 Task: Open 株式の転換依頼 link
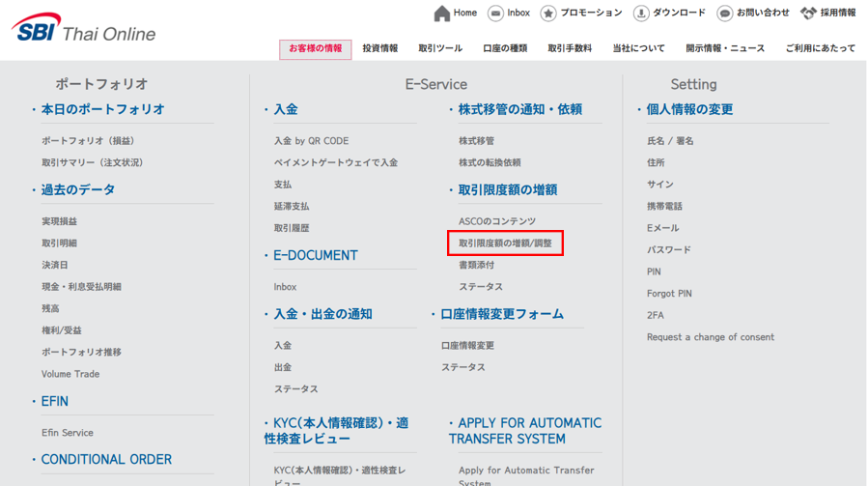pos(490,162)
